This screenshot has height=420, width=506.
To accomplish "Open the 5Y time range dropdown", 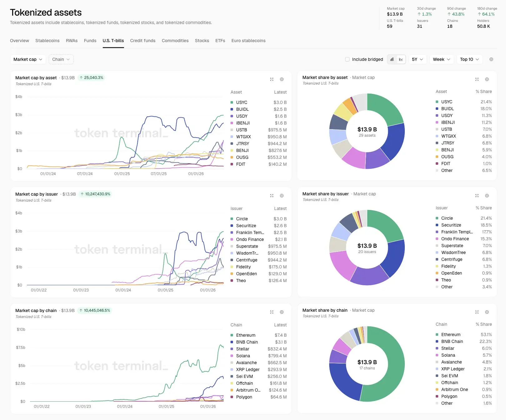I will click(418, 59).
